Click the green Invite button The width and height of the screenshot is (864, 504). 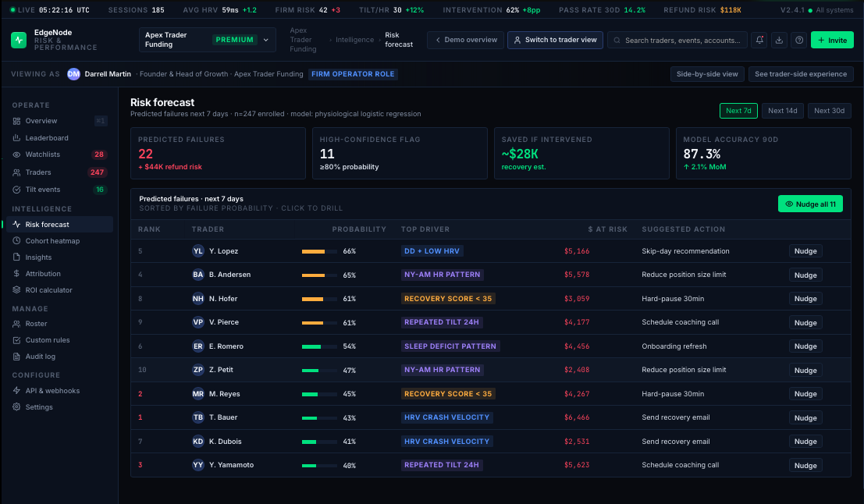coord(832,41)
